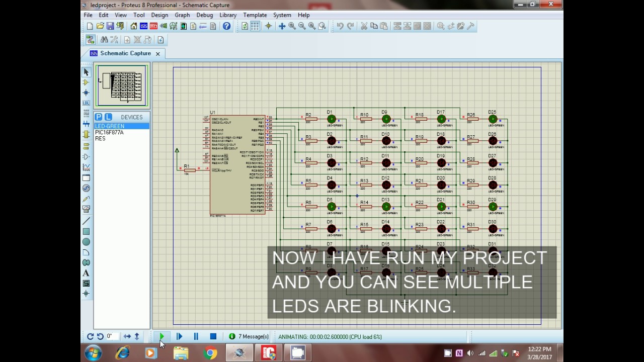Click the Y-Mirror vertical flip icon
The width and height of the screenshot is (644, 362).
pos(137,336)
